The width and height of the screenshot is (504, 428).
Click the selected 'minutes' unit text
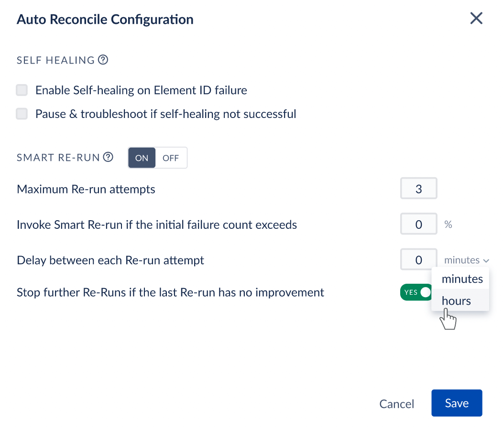(461, 260)
